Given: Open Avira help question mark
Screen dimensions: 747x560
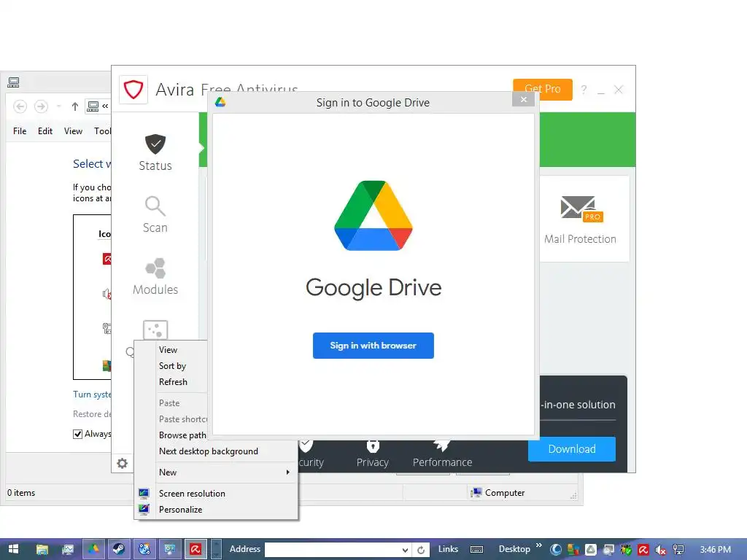Looking at the screenshot, I should pyautogui.click(x=584, y=90).
